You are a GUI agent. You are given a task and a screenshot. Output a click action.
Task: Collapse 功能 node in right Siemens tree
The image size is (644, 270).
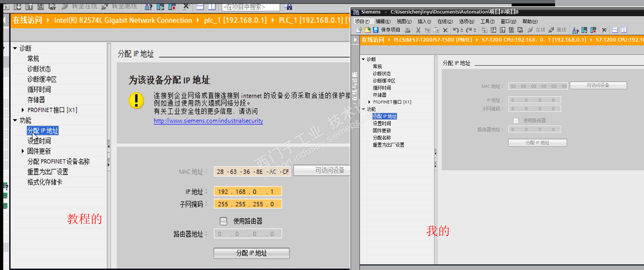(363, 109)
